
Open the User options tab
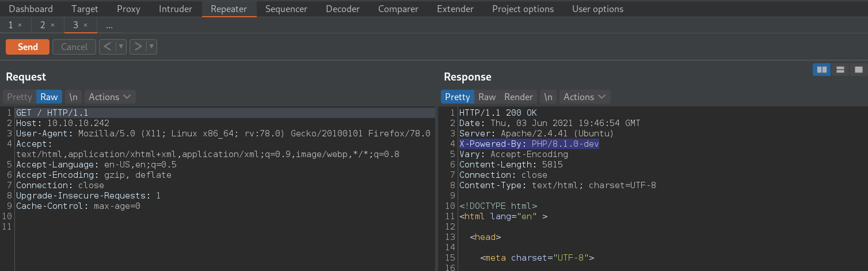pyautogui.click(x=597, y=9)
